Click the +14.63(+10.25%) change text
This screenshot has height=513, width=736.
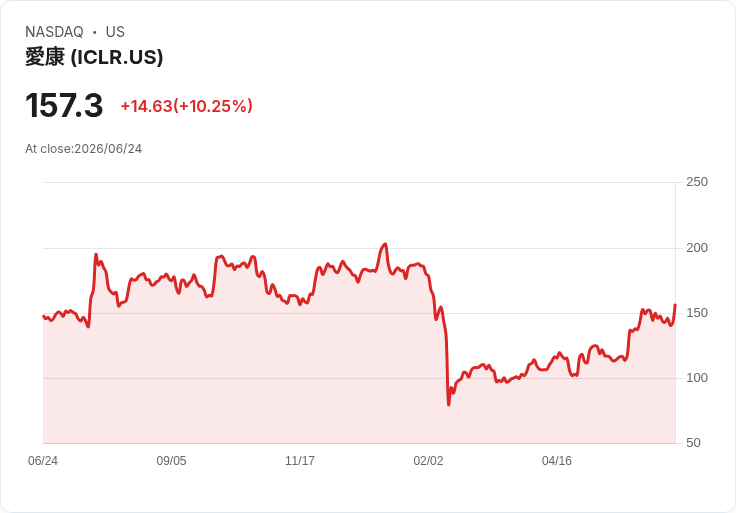(187, 106)
